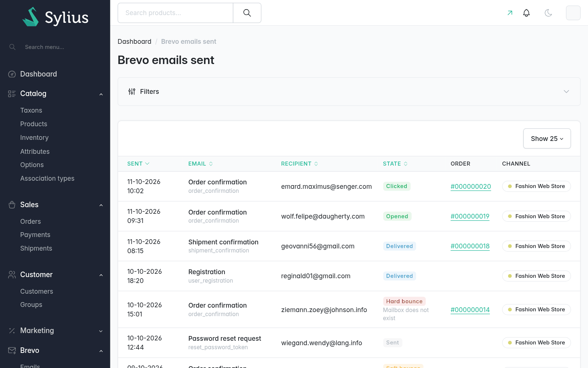
Task: Click the Brevo envelope icon
Action: pos(12,350)
